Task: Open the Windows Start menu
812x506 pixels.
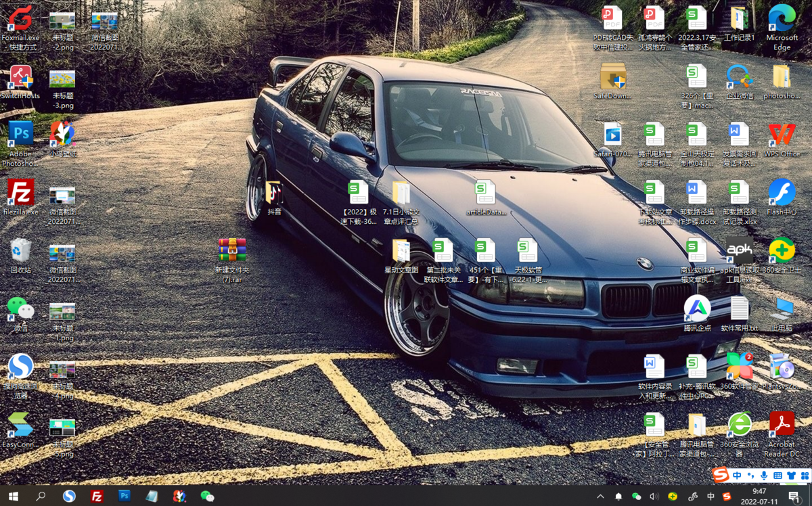Action: point(13,497)
